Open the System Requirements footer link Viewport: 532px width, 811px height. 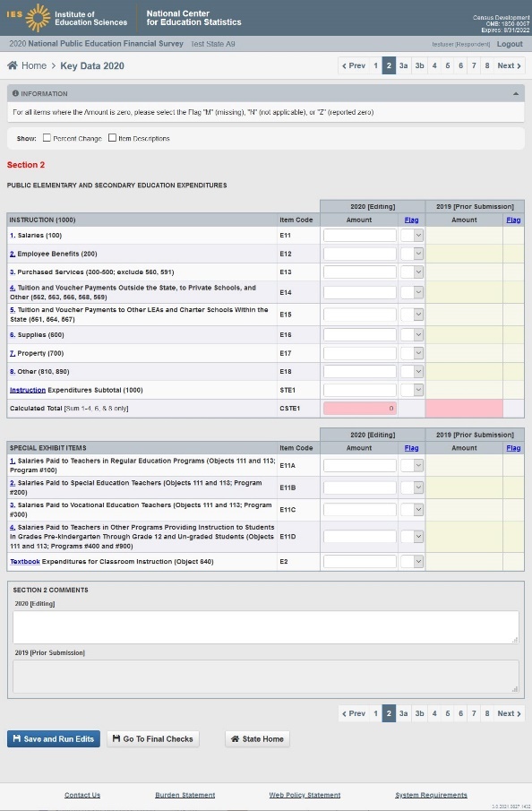point(431,795)
